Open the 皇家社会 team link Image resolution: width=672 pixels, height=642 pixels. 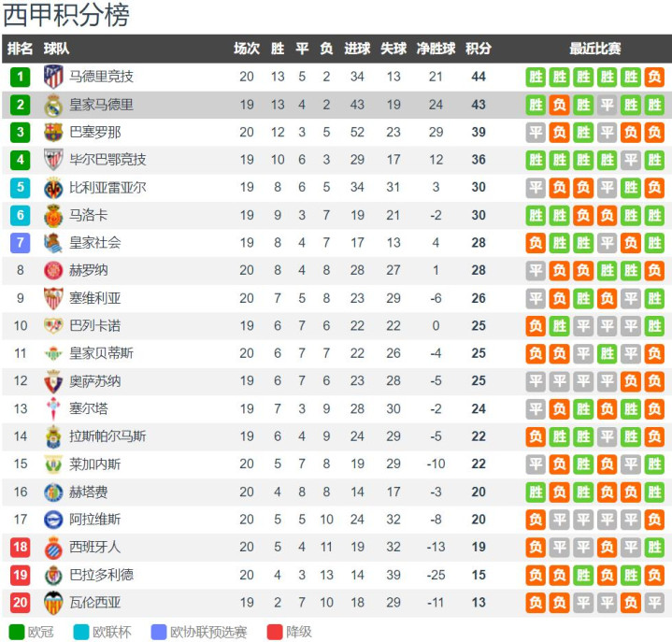(x=94, y=243)
